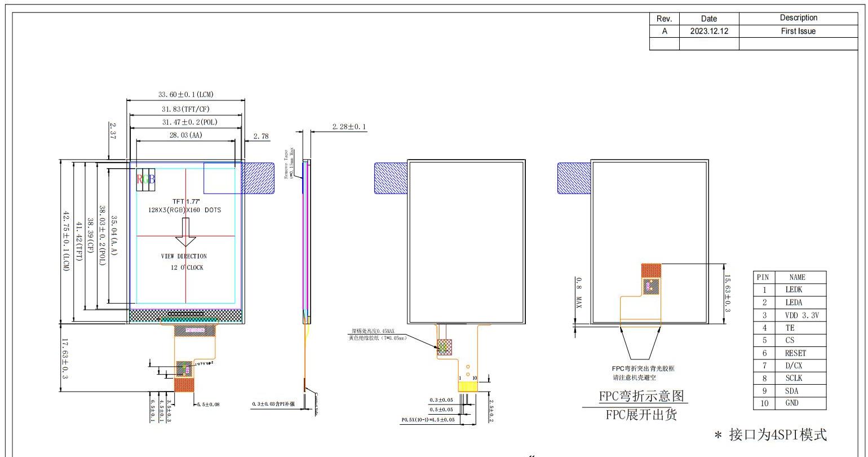Click the "First Issue" description cell

[798, 32]
